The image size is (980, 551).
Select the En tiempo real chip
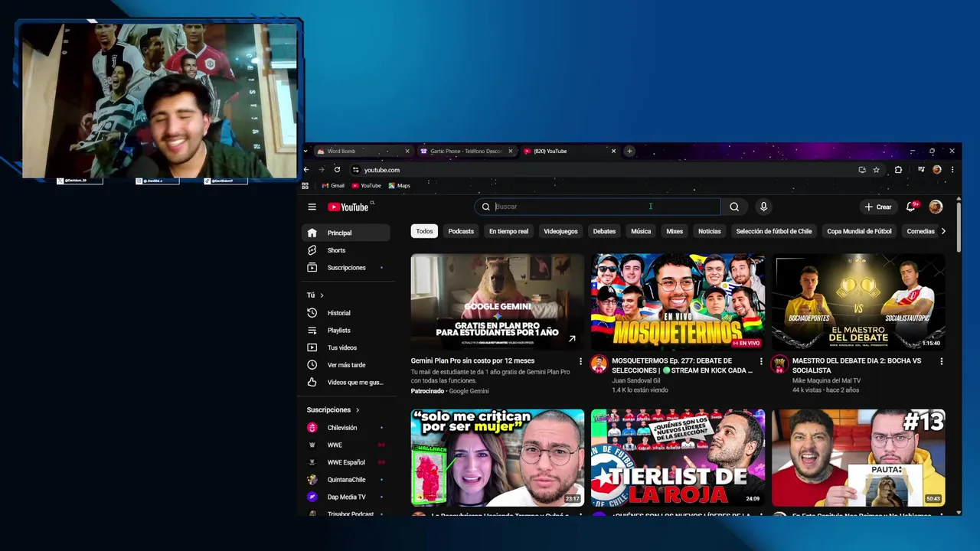pos(509,231)
